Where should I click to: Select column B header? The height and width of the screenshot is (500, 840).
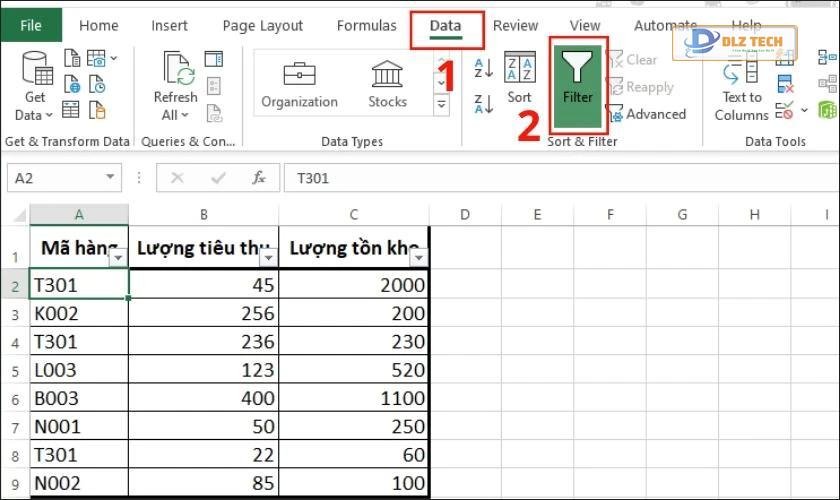tap(204, 215)
